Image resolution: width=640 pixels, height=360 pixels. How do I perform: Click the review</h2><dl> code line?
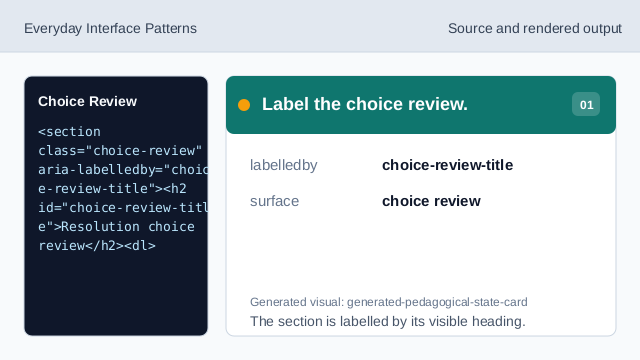point(97,246)
